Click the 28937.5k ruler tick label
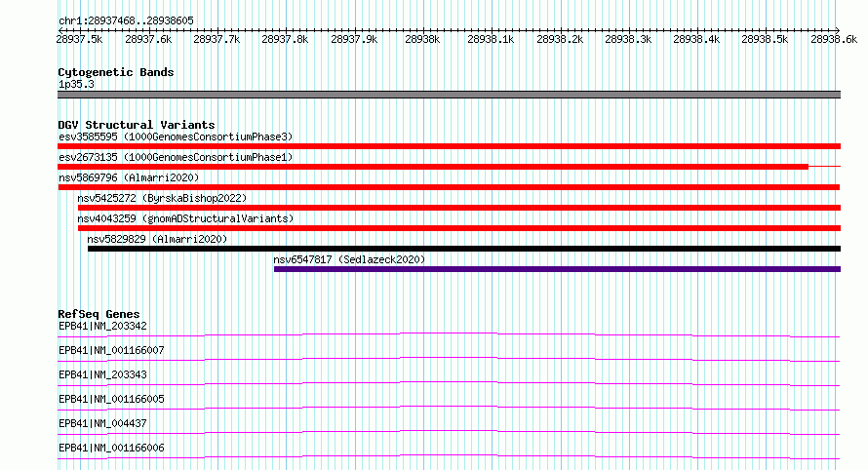The height and width of the screenshot is (470, 868). (79, 39)
